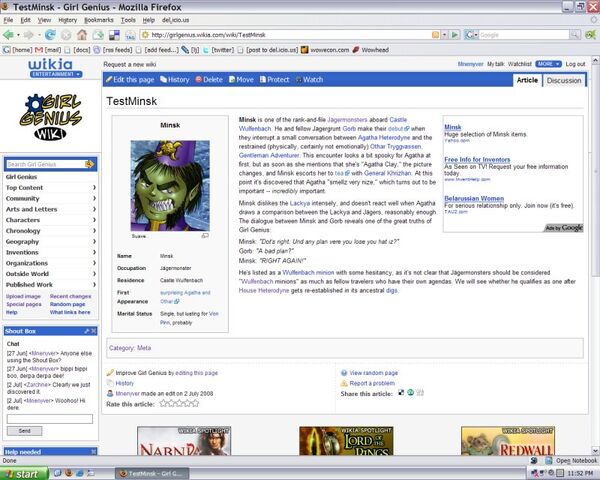Open the History menu in menu bar
The height and width of the screenshot is (480, 600).
68,20
